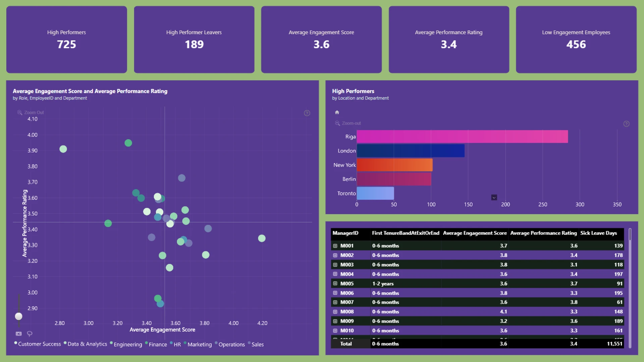Expand the M004 manager row
This screenshot has width=644, height=362.
(x=335, y=274)
